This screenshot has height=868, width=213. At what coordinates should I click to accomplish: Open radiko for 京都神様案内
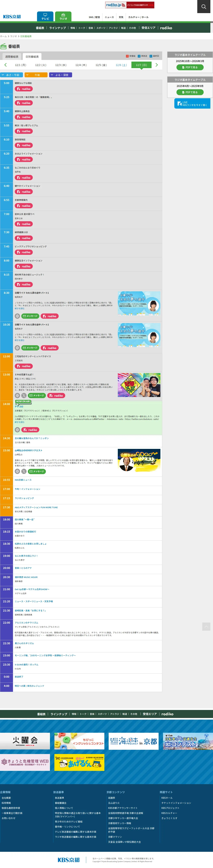[24, 206]
